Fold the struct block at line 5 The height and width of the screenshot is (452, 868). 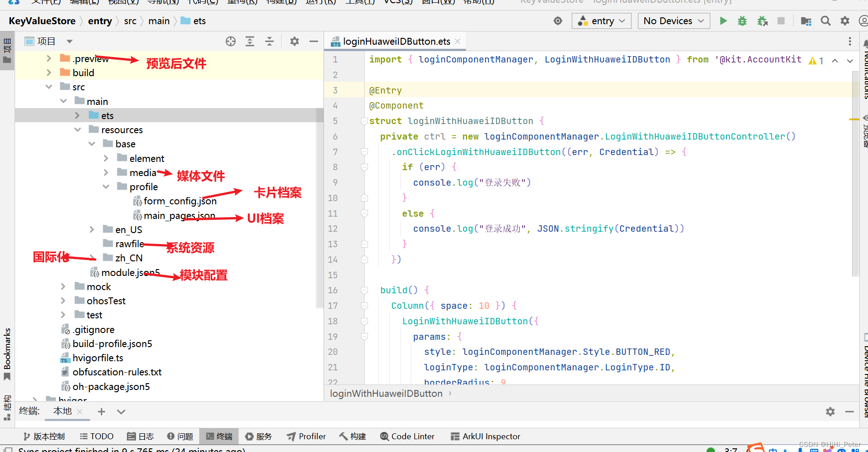pos(364,121)
